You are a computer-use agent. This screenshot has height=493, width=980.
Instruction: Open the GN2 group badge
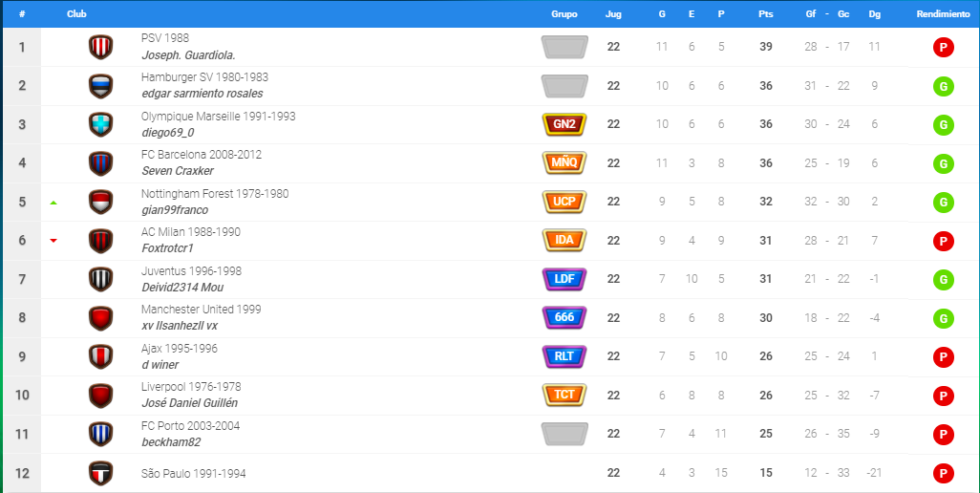pyautogui.click(x=565, y=124)
